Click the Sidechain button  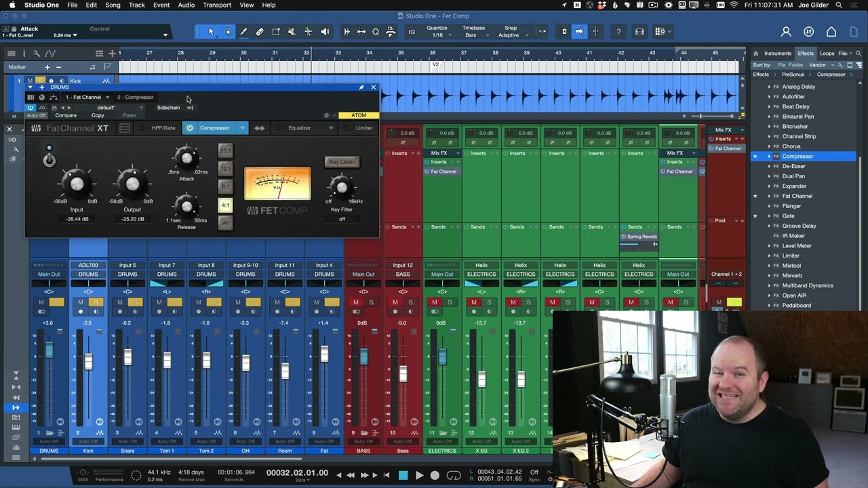168,108
